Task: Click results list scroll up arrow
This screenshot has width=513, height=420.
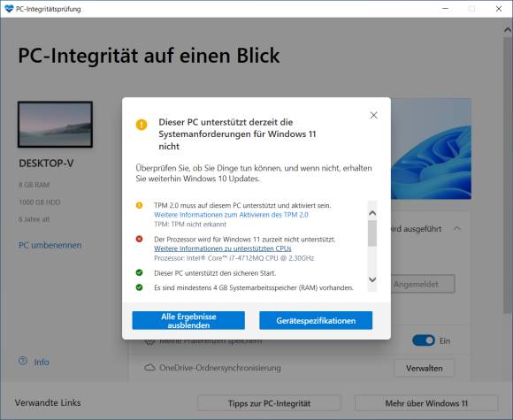Action: pyautogui.click(x=372, y=213)
